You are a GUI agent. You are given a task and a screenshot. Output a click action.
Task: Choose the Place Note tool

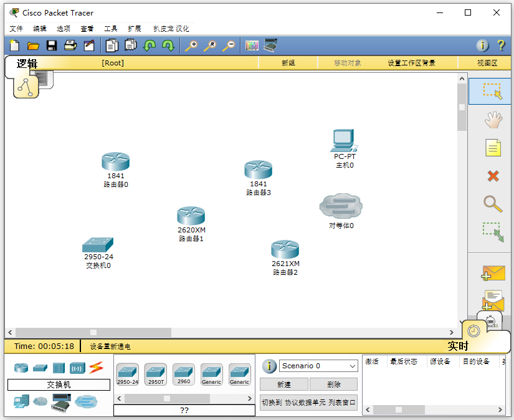pos(493,148)
